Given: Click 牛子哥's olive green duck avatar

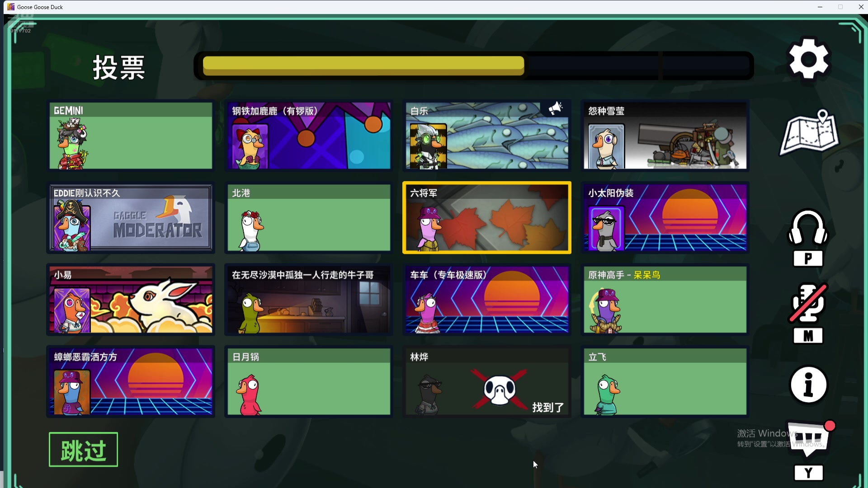Looking at the screenshot, I should click(x=251, y=313).
